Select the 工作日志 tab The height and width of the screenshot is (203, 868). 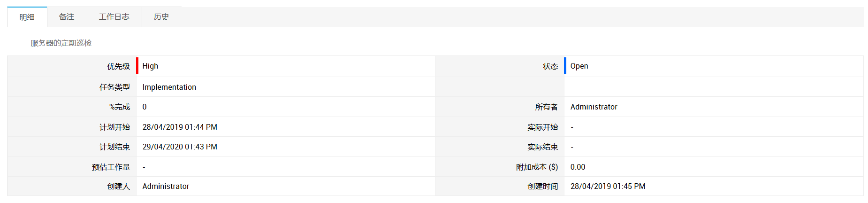click(114, 17)
